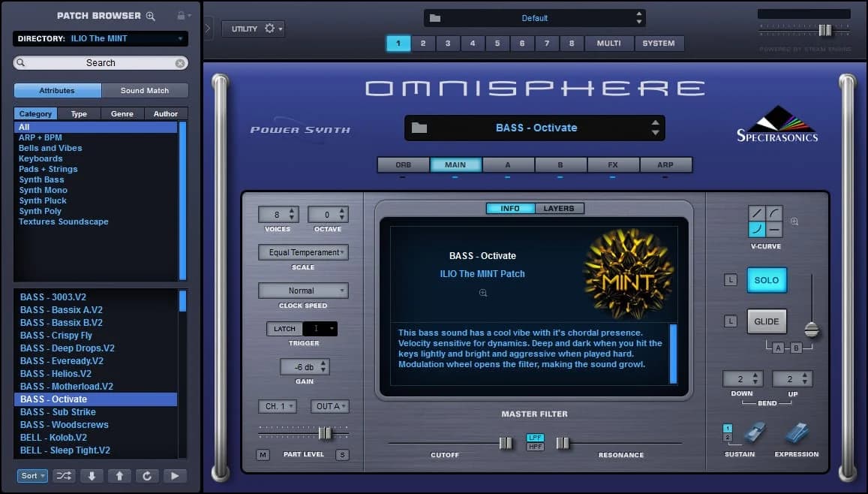This screenshot has height=494, width=868.
Task: Open the Equal Temperament scale dropdown
Action: tap(304, 252)
